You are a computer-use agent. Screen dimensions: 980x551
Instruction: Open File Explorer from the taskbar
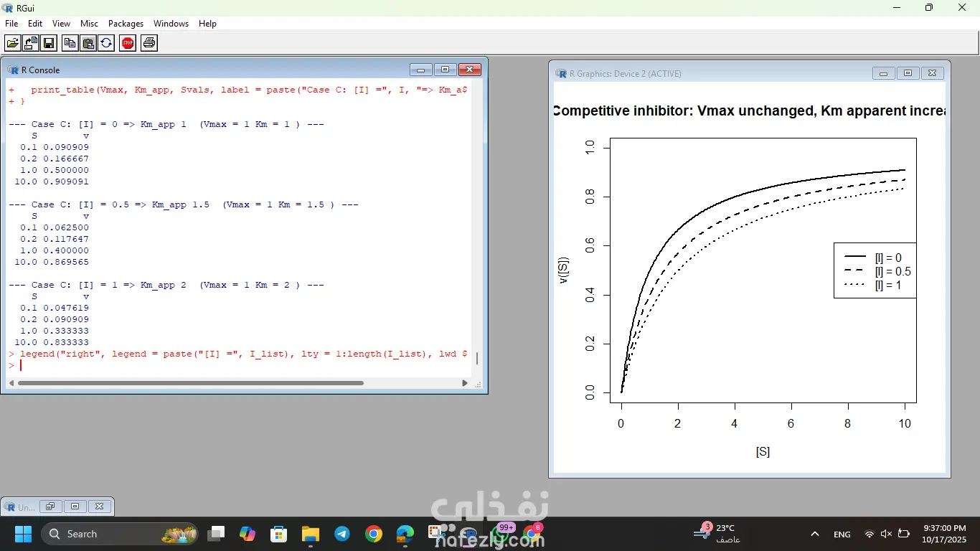point(310,534)
